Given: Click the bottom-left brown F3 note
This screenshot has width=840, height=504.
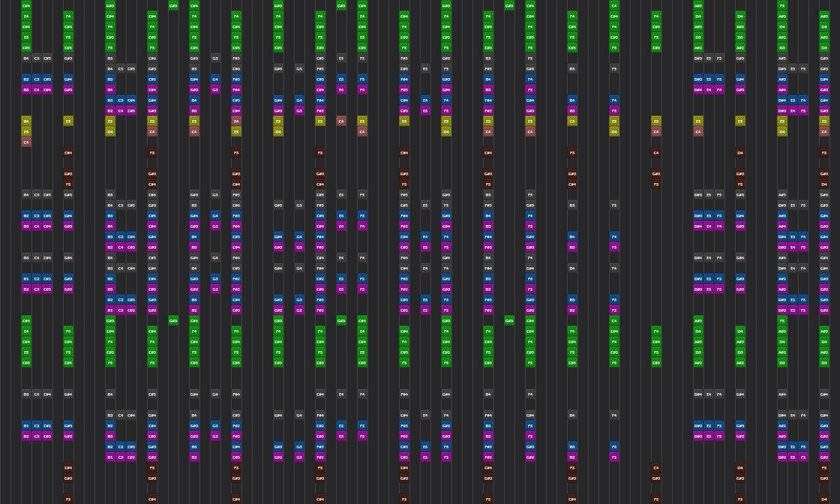Looking at the screenshot, I should coord(68,499).
